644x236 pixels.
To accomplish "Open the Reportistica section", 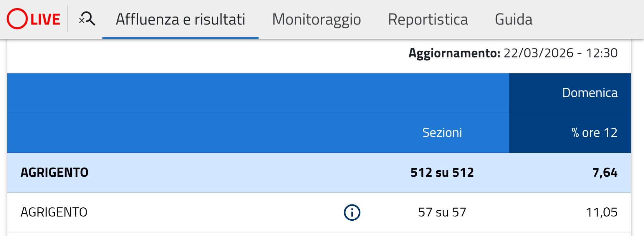I will click(428, 19).
